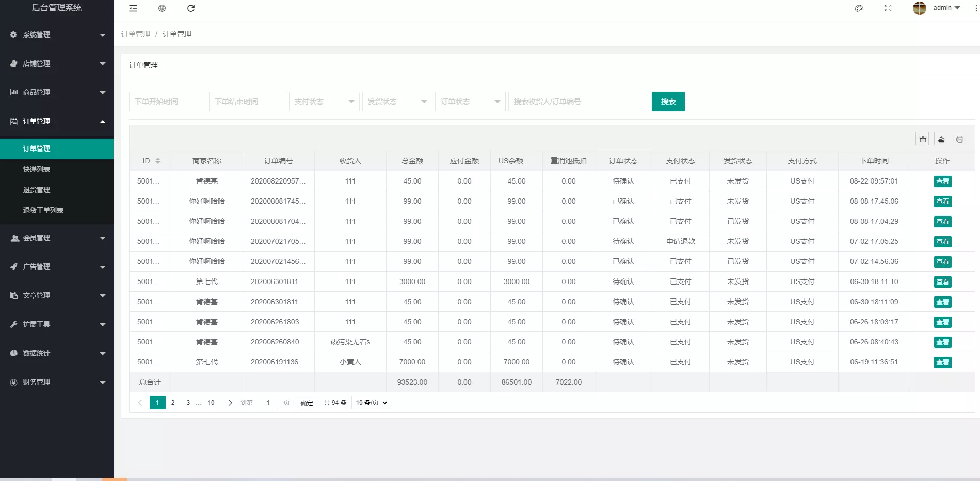Open the theme palette settings icon
Screen dimensions: 980x481
[859, 8]
